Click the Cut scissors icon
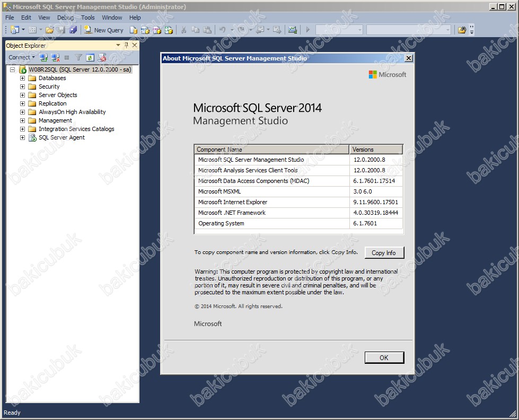Viewport: 519px width, 420px height. 184,30
